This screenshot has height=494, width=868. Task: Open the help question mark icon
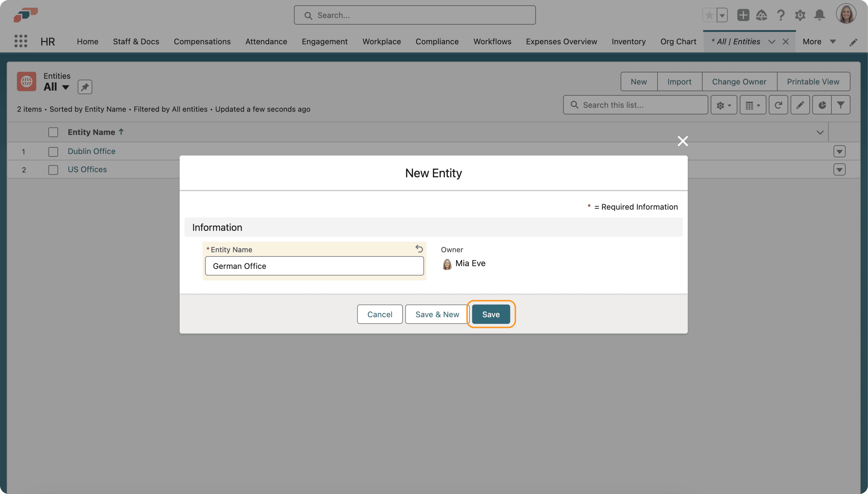click(x=780, y=15)
